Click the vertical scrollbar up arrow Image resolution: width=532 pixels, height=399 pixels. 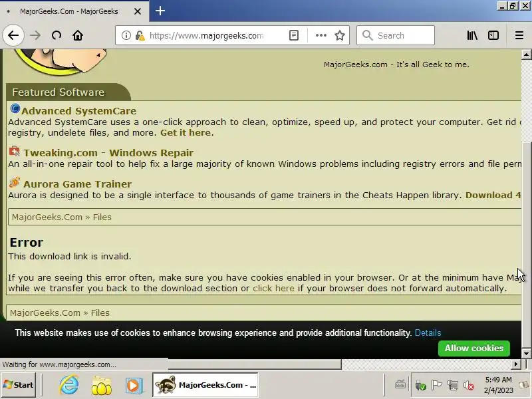pyautogui.click(x=526, y=55)
